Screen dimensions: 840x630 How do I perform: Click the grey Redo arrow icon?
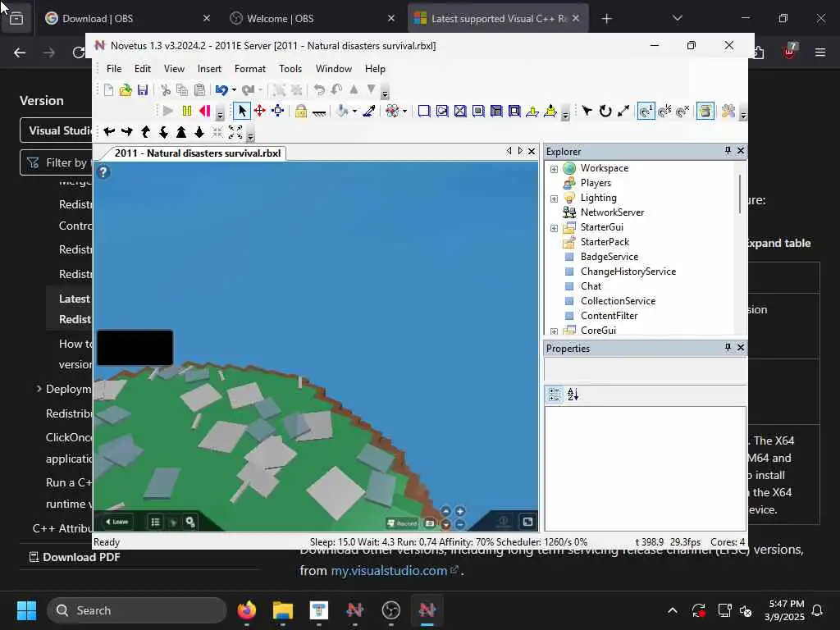point(248,90)
